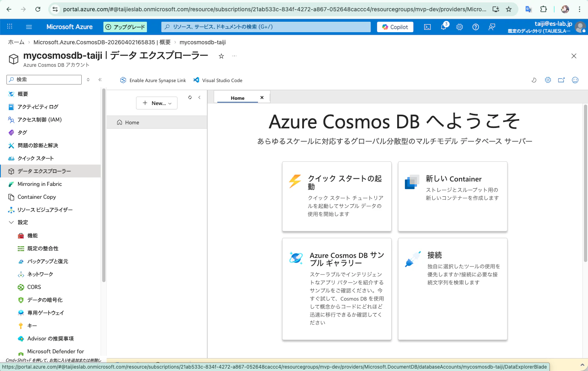Collapse the resource tree panel chevron
The image size is (588, 371).
[x=199, y=97]
